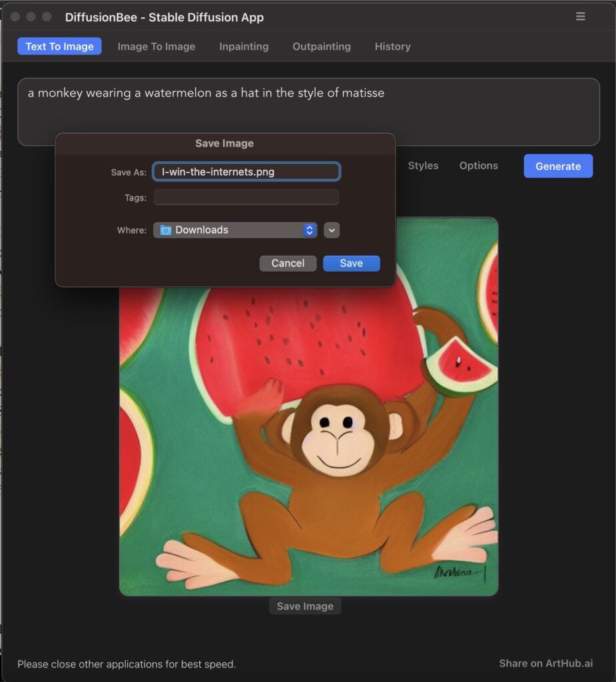The height and width of the screenshot is (682, 616).
Task: Click the 'Please close other applications' notice
Action: click(x=127, y=664)
